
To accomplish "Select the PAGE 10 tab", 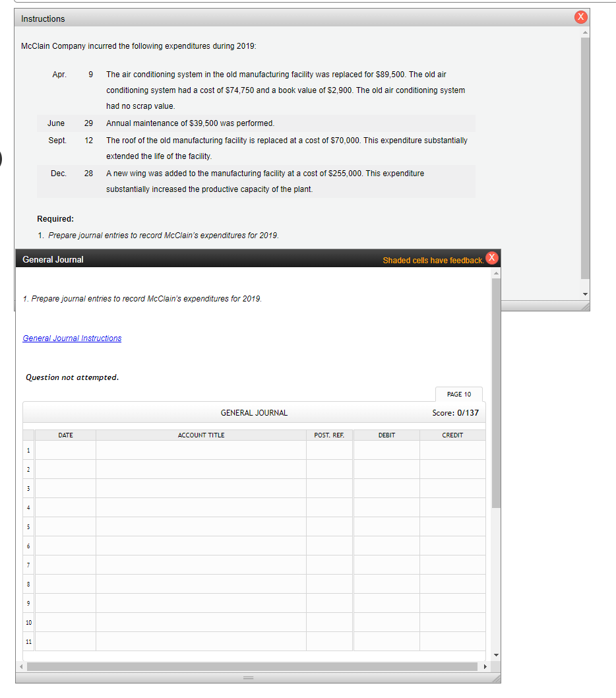I will (458, 394).
